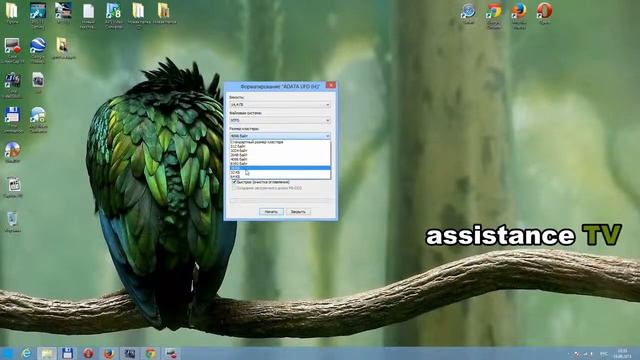Image resolution: width=640 pixels, height=360 pixels.
Task: Open the capacity dropdown in Format dialog
Action: point(280,105)
